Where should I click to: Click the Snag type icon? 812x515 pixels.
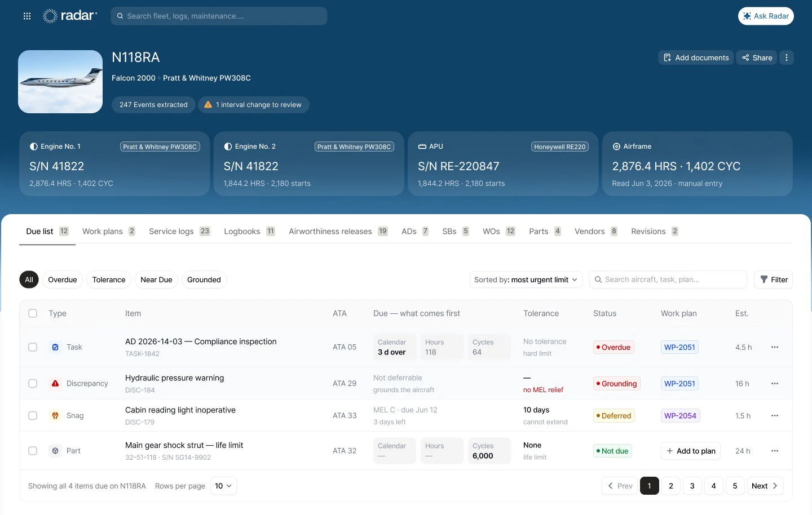tap(55, 415)
